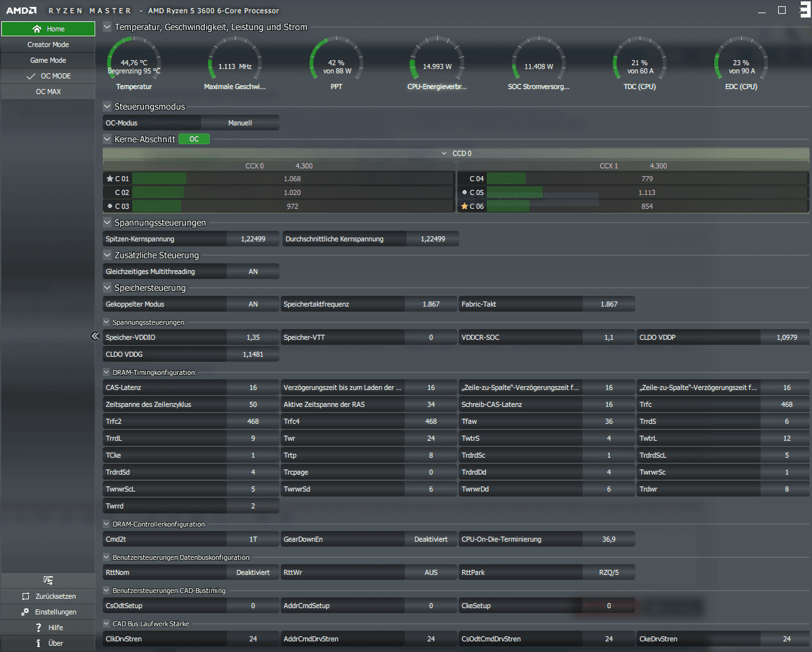The width and height of the screenshot is (812, 652).
Task: Click the Speichertaktfrequenz 1.867 field
Action: [x=431, y=304]
